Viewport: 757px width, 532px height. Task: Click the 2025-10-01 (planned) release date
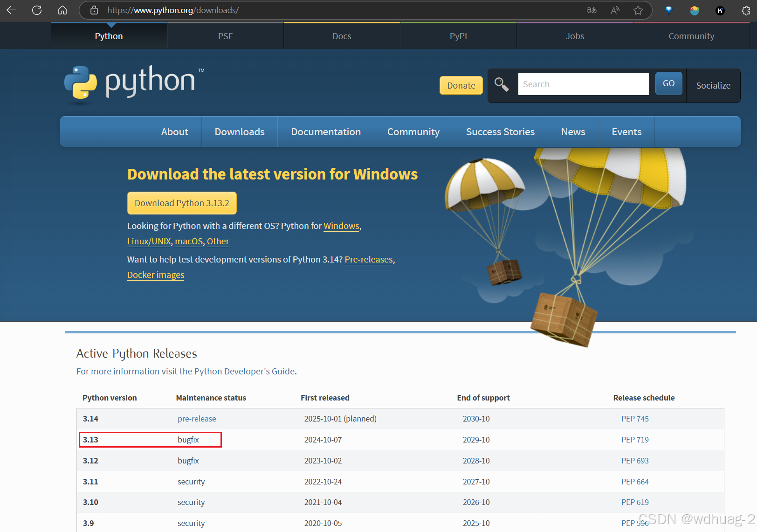pyautogui.click(x=340, y=419)
